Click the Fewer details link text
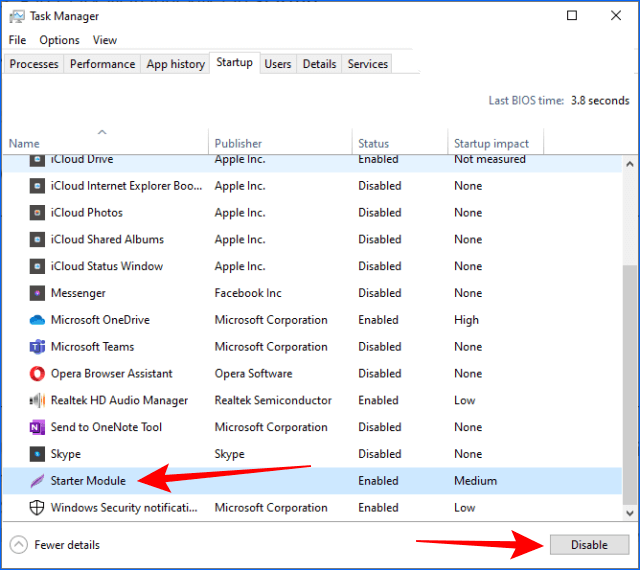The image size is (640, 570). [67, 545]
